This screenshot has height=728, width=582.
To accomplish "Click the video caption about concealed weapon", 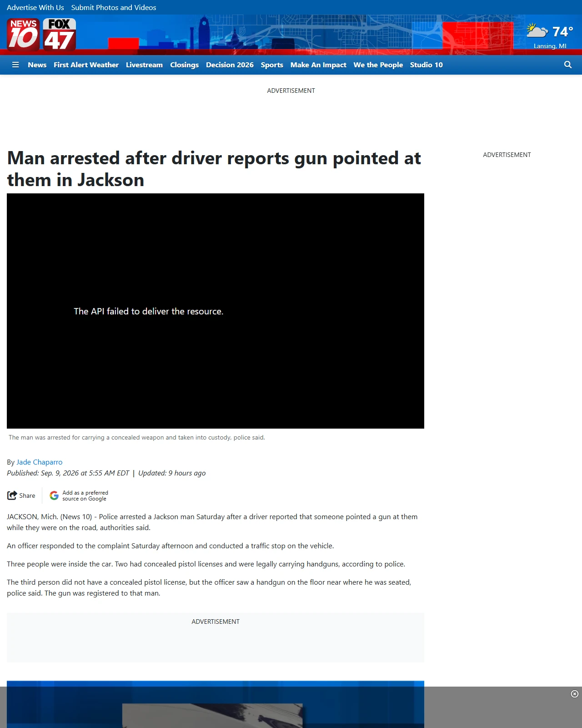I will pyautogui.click(x=137, y=437).
